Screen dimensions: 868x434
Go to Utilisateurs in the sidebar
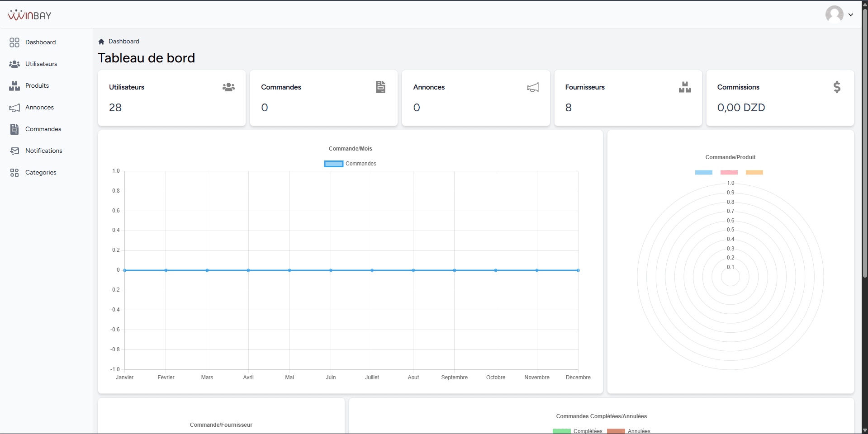(x=41, y=64)
